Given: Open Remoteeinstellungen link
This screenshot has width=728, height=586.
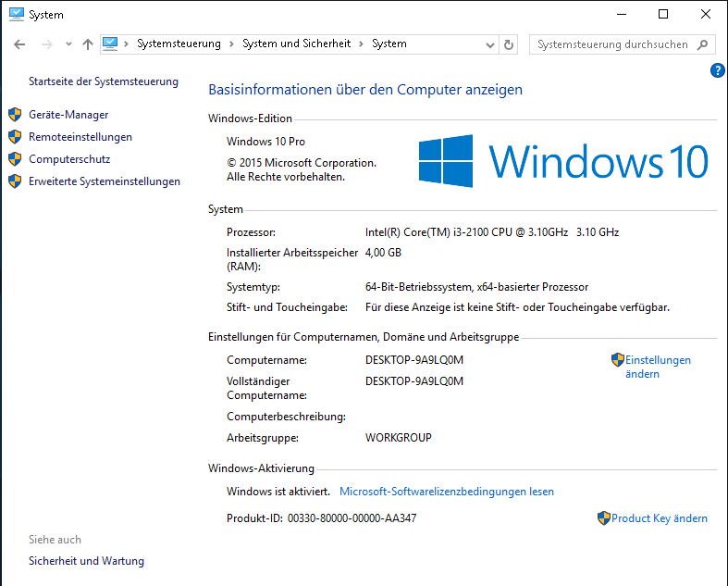Looking at the screenshot, I should pyautogui.click(x=80, y=137).
